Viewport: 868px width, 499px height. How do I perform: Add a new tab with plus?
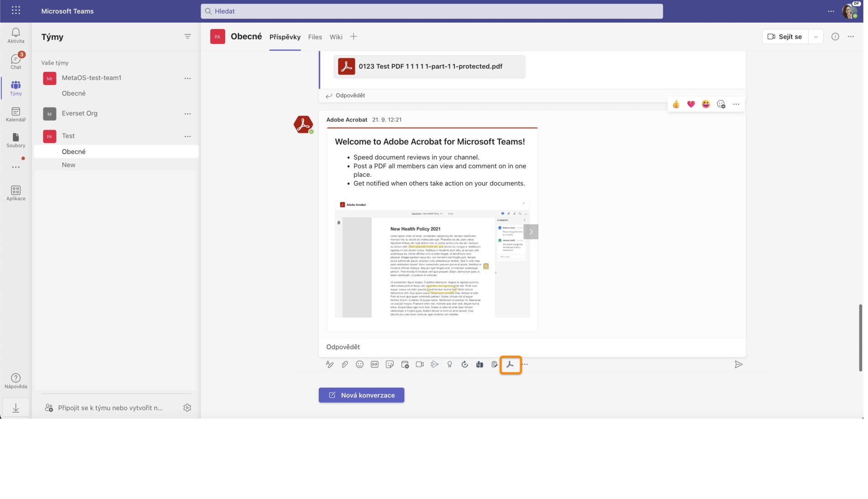(x=354, y=37)
